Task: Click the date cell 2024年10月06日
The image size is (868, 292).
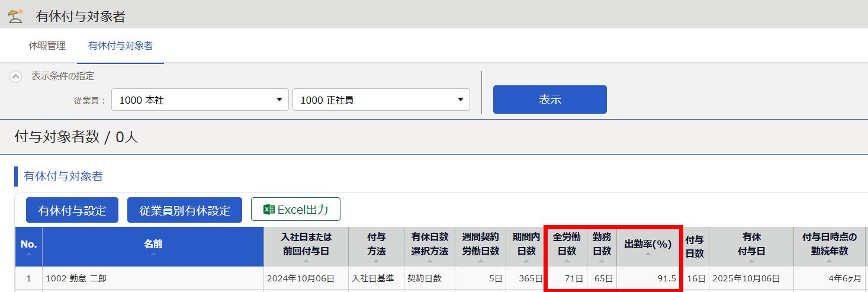Action: [x=306, y=278]
